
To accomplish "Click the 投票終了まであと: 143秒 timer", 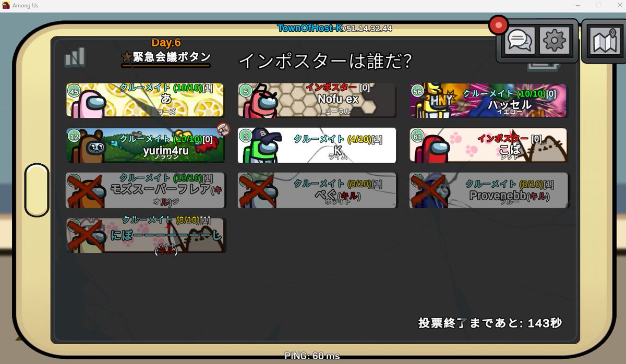I will point(490,323).
